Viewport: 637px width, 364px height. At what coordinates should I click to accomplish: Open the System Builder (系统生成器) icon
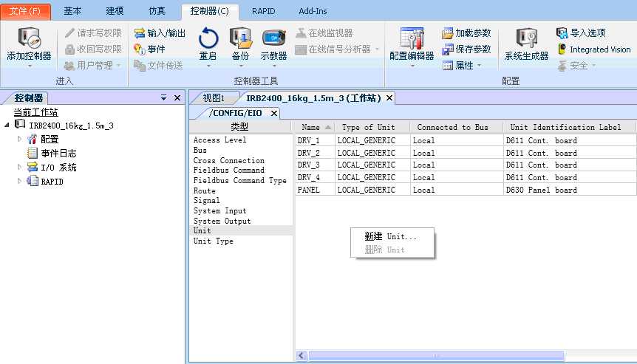526,38
